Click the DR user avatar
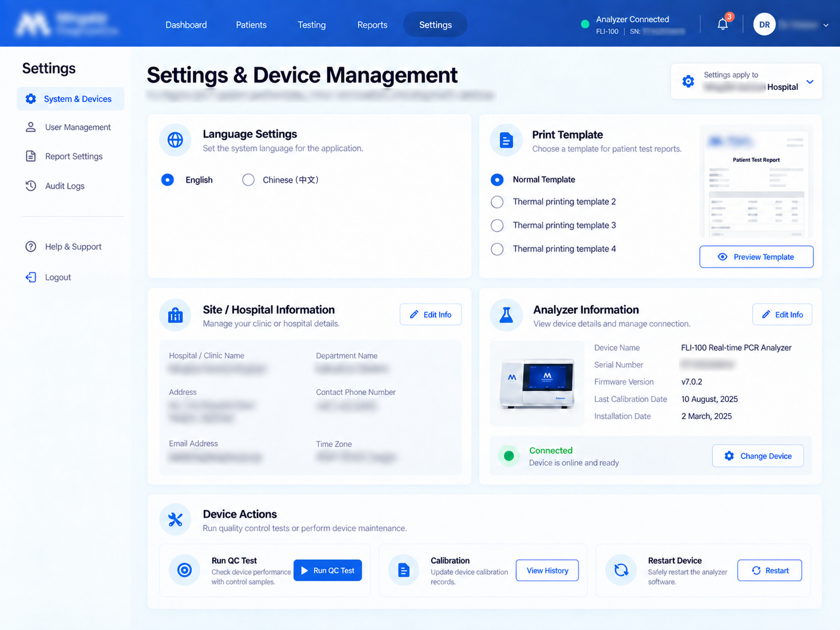This screenshot has width=840, height=630. point(765,24)
